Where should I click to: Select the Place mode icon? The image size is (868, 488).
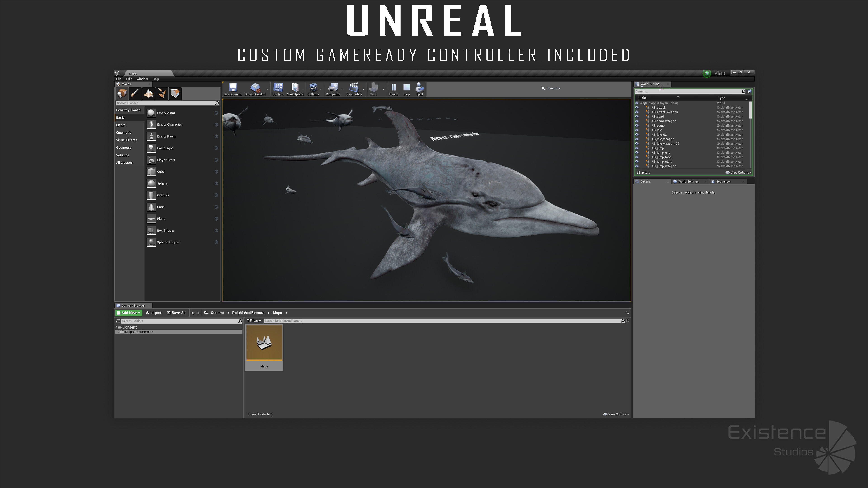click(x=122, y=93)
